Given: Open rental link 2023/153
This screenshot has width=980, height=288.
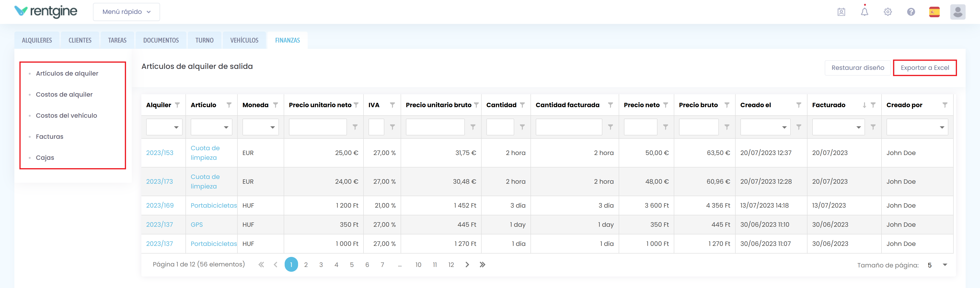Looking at the screenshot, I should point(160,153).
